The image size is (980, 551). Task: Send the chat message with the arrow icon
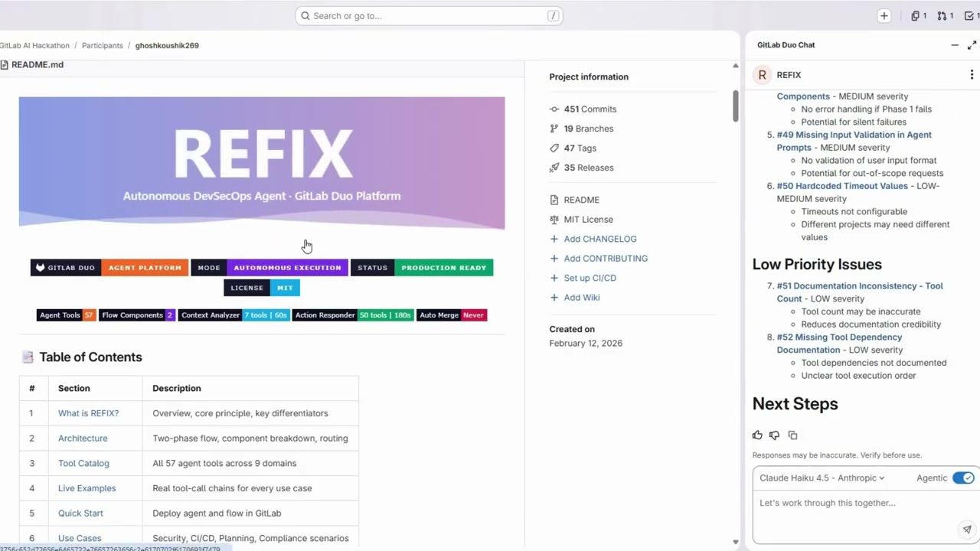(967, 530)
